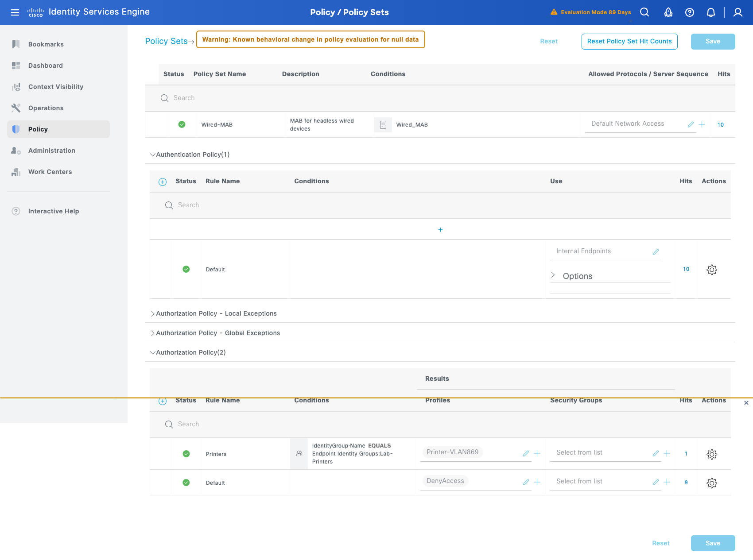Open the gear actions for the Default authorization rule
Image resolution: width=753 pixels, height=560 pixels.
click(x=712, y=483)
